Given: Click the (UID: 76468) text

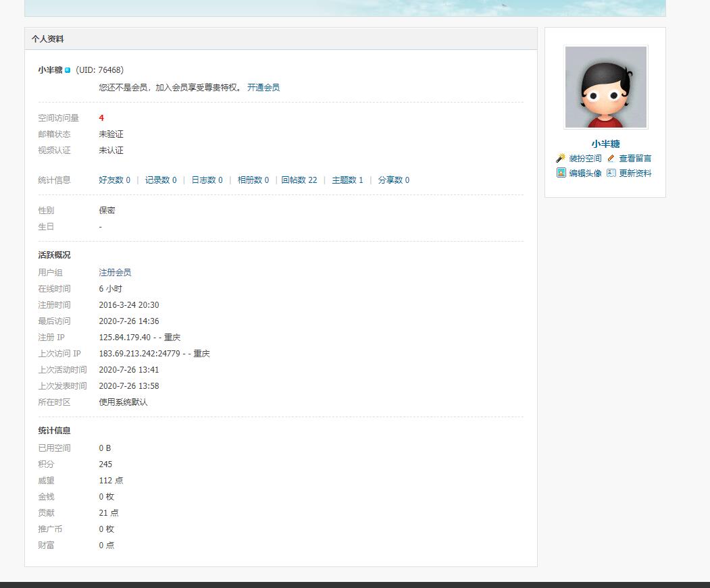Looking at the screenshot, I should 99,70.
